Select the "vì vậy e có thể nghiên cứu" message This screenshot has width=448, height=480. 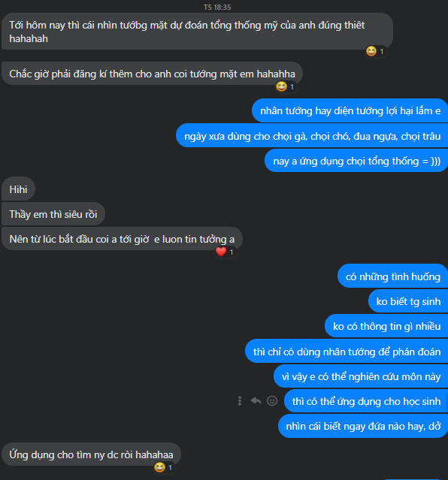pos(361,376)
